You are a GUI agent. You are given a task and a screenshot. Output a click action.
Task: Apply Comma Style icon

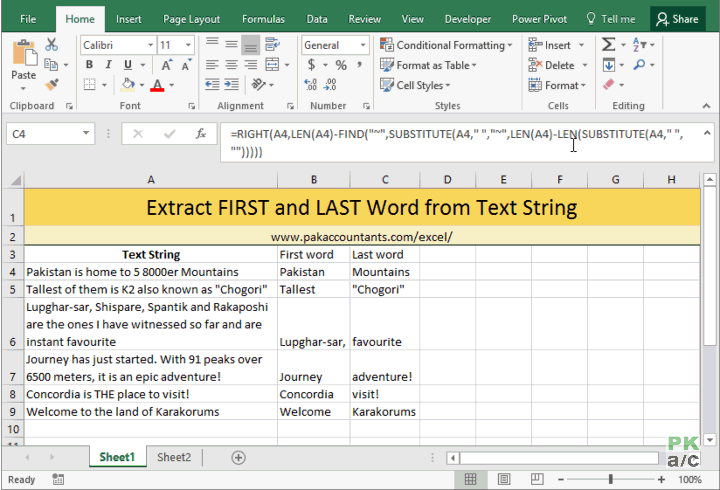[x=359, y=65]
